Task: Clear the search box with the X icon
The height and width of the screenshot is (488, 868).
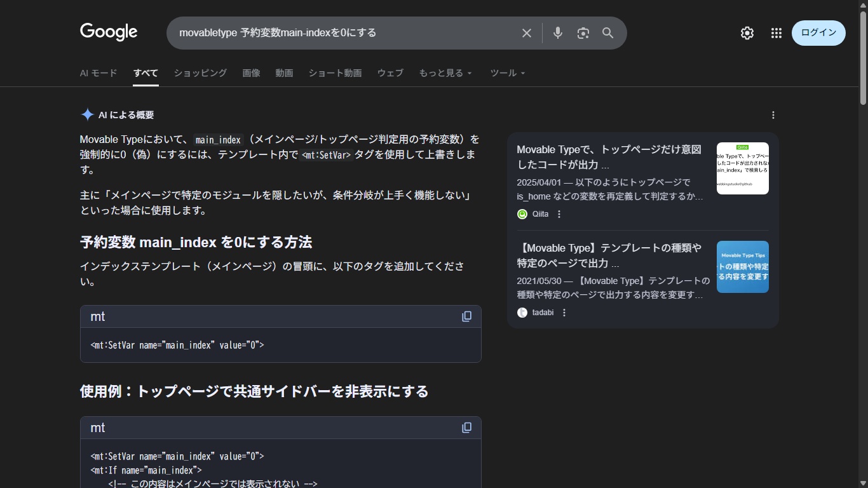Action: 526,33
